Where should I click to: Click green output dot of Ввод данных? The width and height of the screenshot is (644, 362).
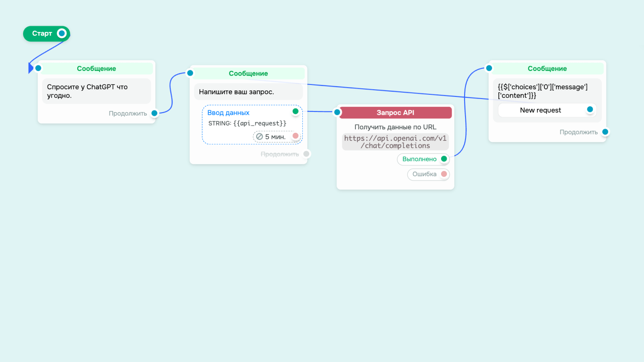296,111
